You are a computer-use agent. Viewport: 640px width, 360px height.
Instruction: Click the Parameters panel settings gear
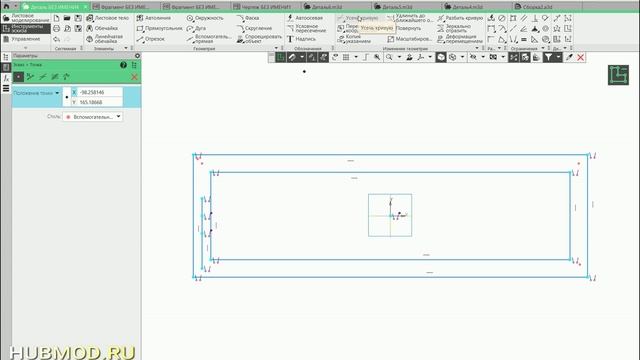click(x=137, y=56)
